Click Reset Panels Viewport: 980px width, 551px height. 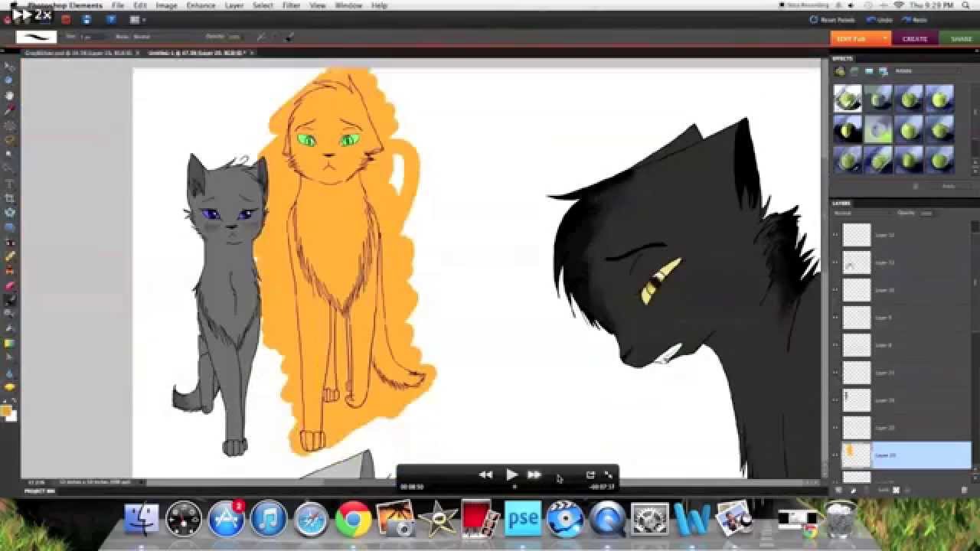point(833,19)
